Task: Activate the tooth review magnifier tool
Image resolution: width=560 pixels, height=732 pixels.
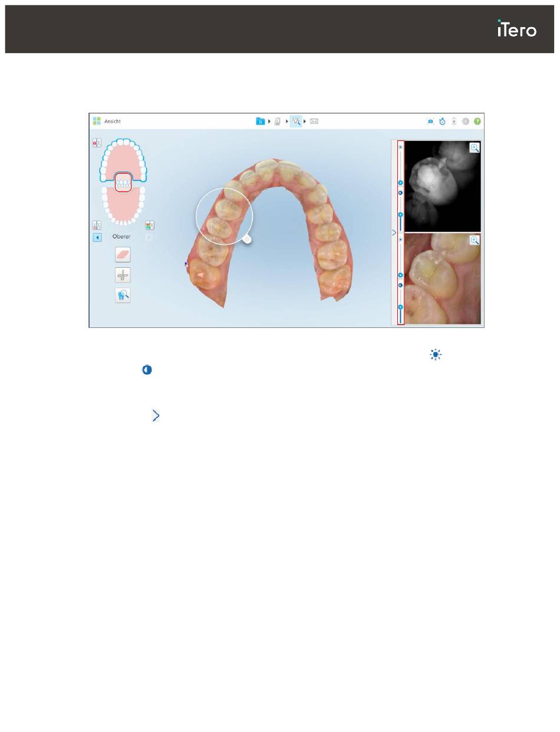Action: pyautogui.click(x=123, y=296)
